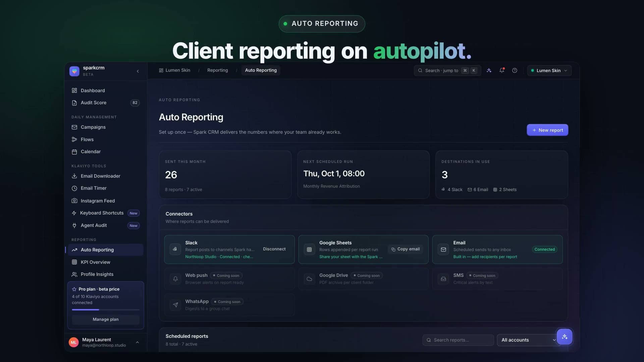Click the sparkcrm heart logo icon
The image size is (644, 362).
(74, 71)
